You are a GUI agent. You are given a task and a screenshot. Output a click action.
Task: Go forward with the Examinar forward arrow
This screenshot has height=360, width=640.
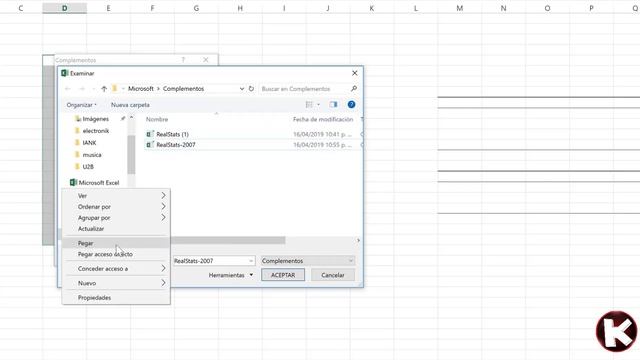(x=82, y=89)
